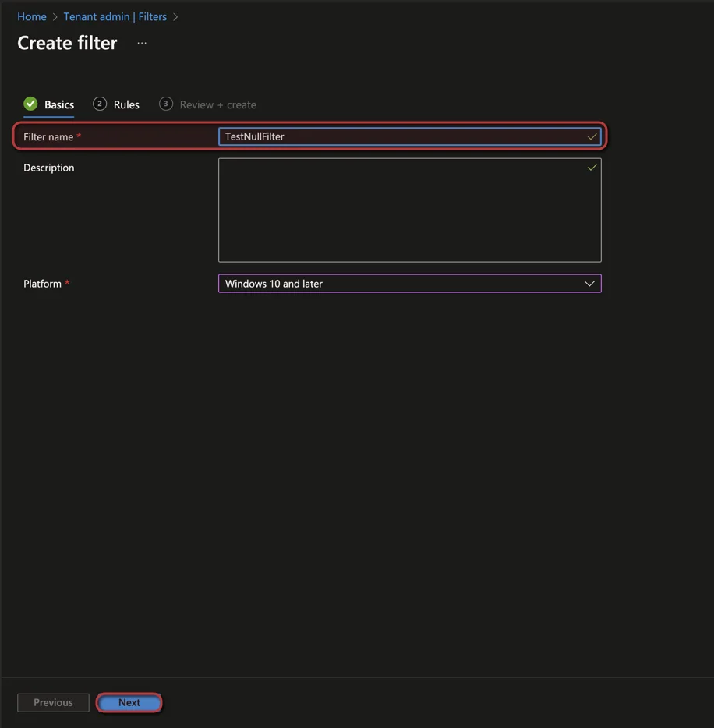Navigate to Home breadcrumb link

click(32, 16)
